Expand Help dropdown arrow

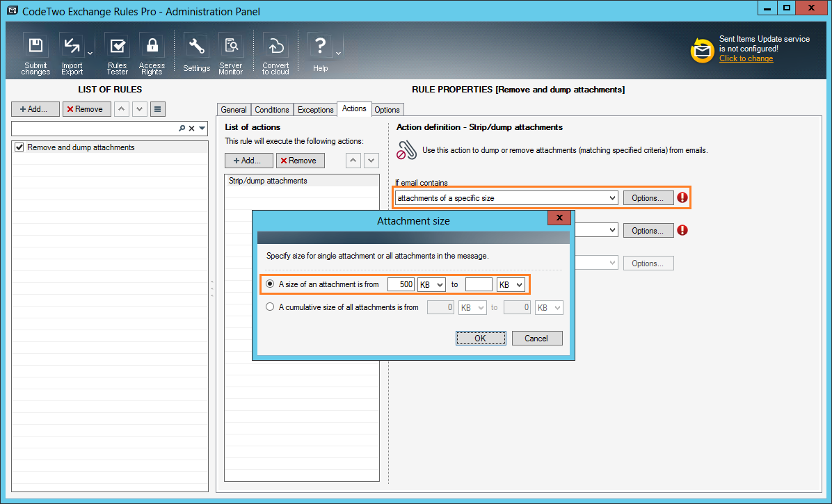(339, 53)
